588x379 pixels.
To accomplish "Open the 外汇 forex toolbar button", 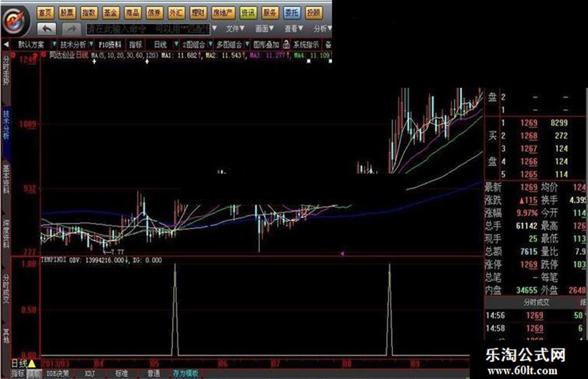I will [x=176, y=13].
